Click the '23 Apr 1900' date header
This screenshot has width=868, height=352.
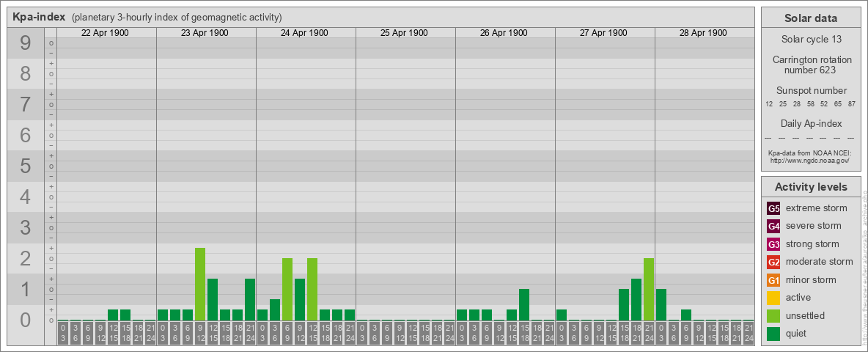[205, 33]
